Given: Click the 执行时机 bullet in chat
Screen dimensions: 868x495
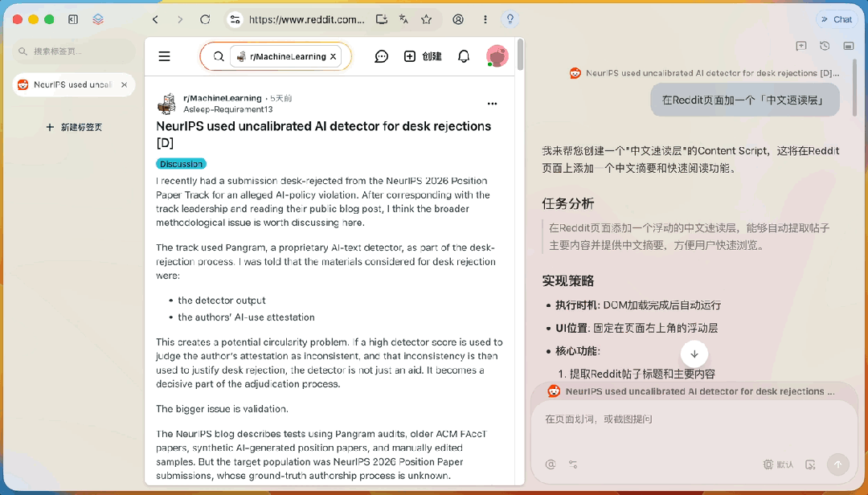Looking at the screenshot, I should (x=637, y=305).
